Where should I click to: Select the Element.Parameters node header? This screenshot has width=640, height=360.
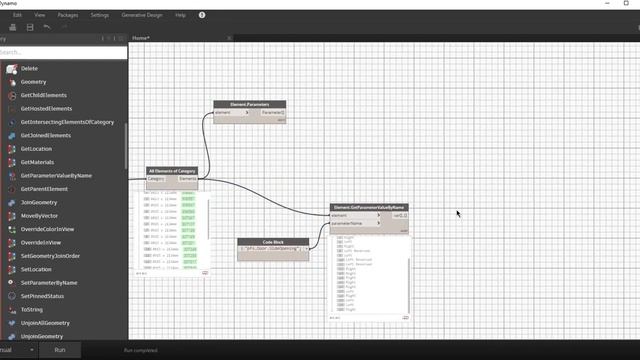pos(249,104)
